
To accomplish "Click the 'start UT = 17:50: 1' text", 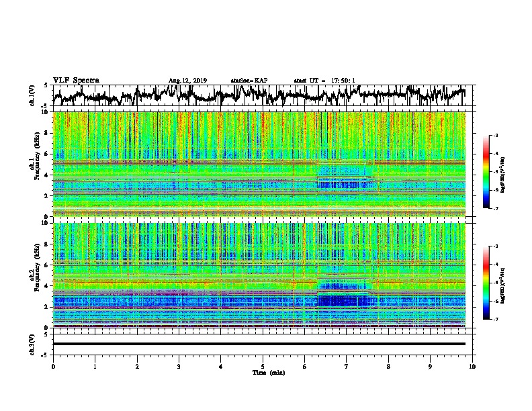I will point(324,81).
